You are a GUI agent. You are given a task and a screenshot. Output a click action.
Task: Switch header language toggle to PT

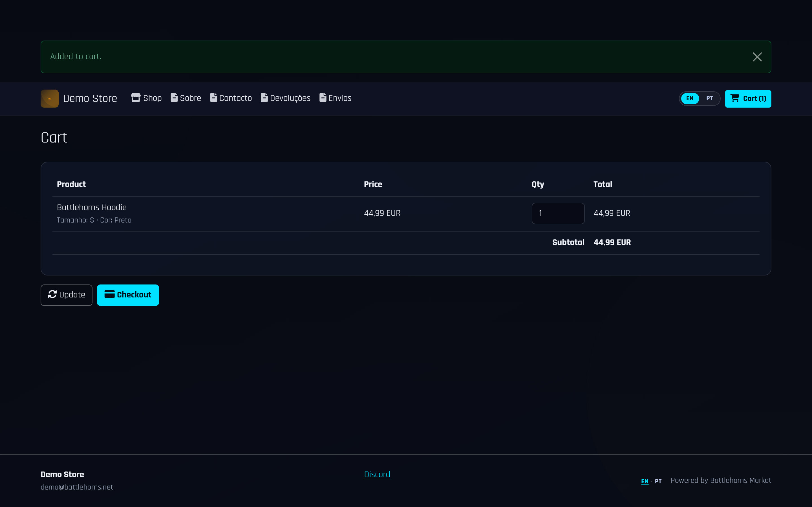coord(709,98)
